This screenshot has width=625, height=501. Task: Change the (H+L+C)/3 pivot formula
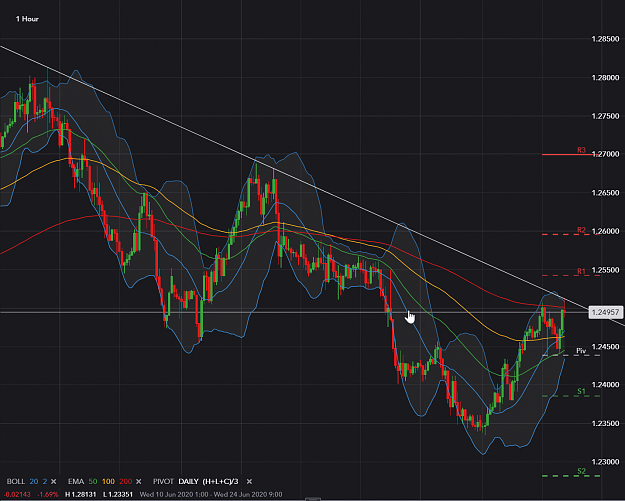[220, 481]
